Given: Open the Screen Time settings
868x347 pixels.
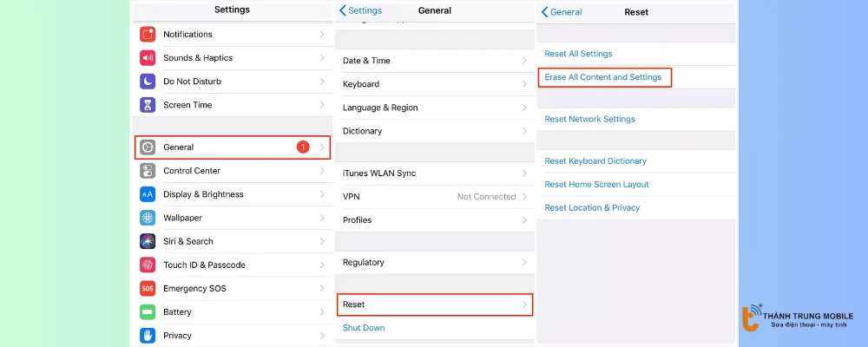Looking at the screenshot, I should 233,105.
